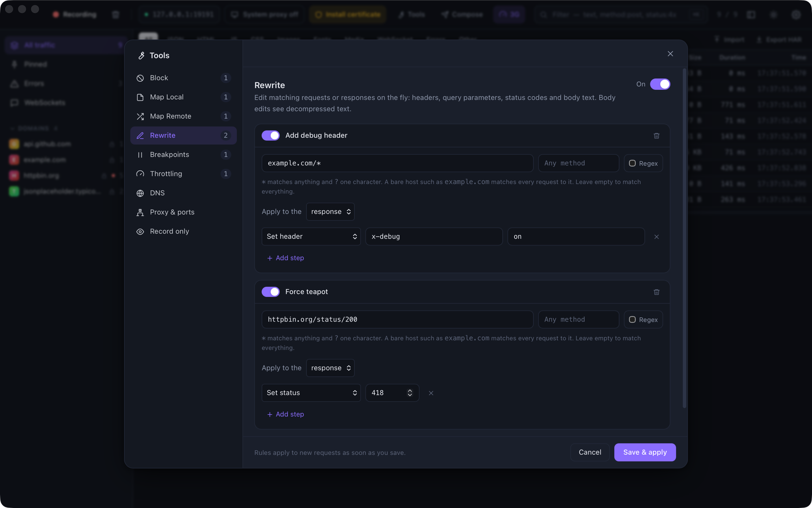Click Save & apply

click(645, 452)
